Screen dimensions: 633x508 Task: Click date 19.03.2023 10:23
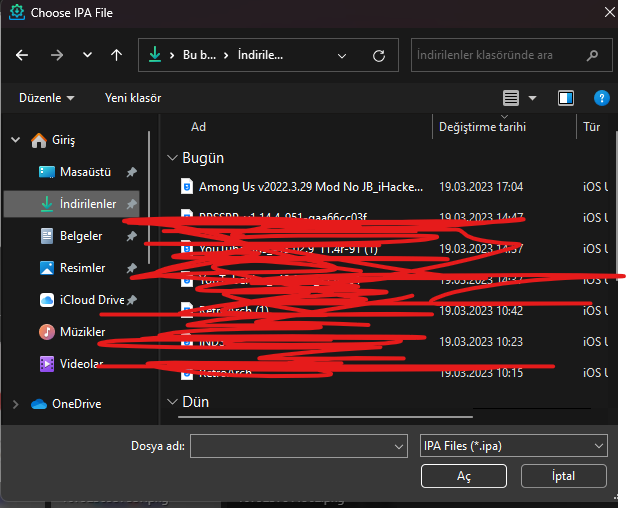[481, 342]
